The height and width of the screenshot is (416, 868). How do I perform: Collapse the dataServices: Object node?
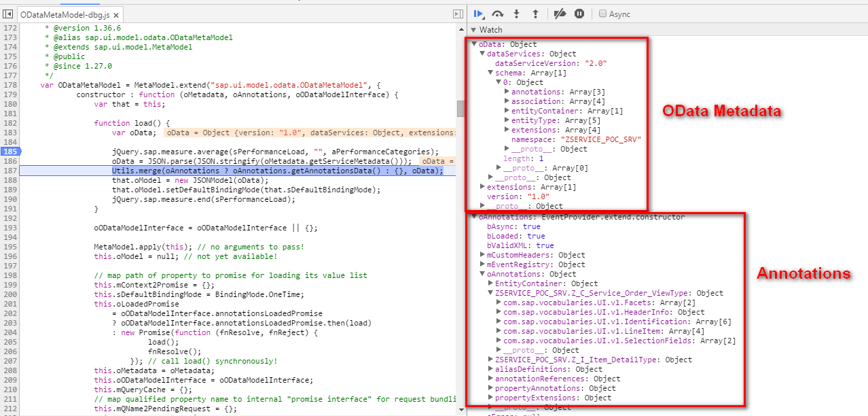(482, 54)
